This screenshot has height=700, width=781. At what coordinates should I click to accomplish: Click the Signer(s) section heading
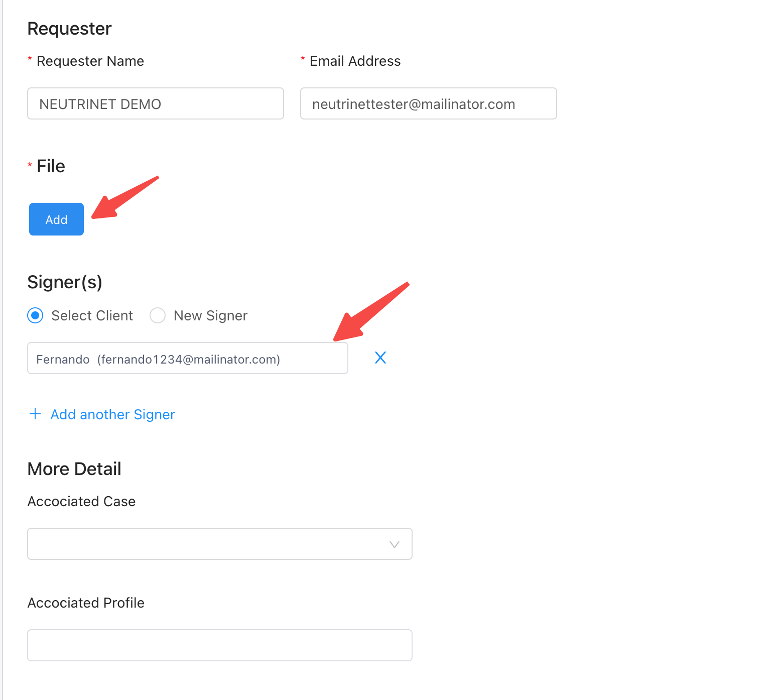click(65, 282)
